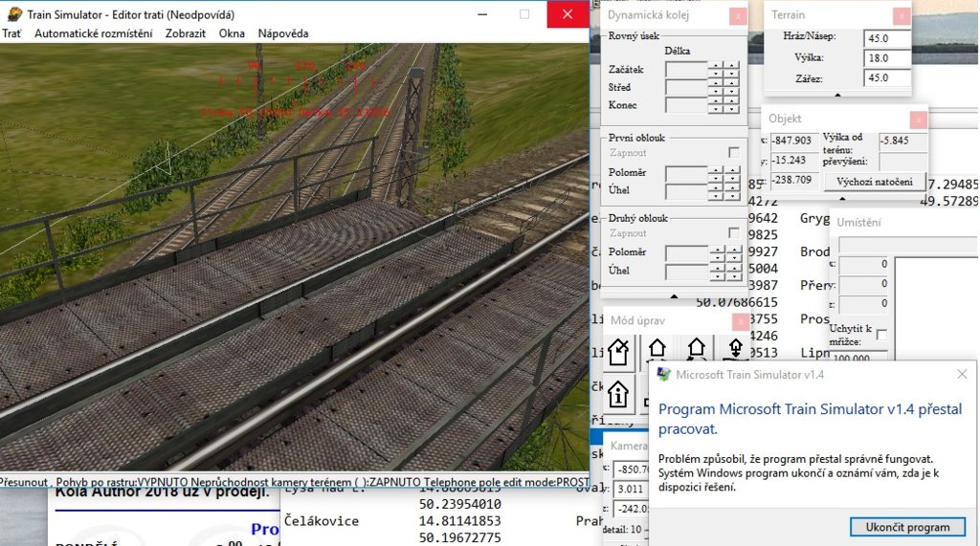Open the Zobrazit menu
This screenshot has height=546, width=980.
coord(185,33)
